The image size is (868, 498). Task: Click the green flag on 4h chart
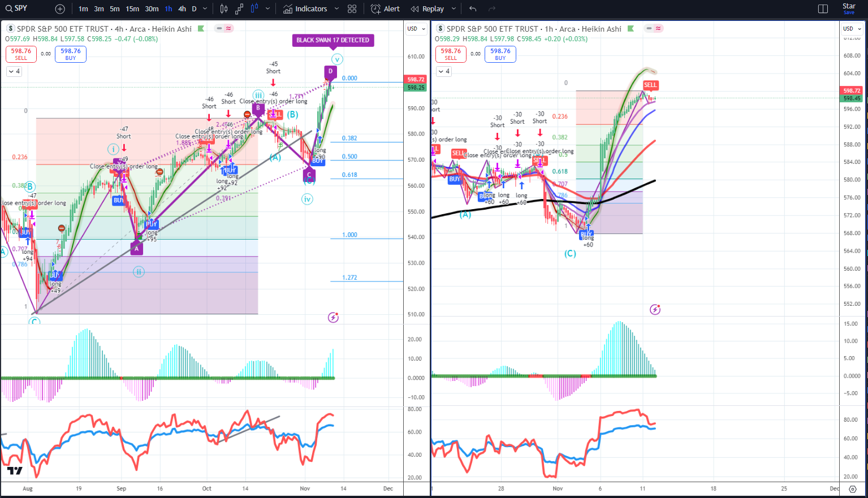201,29
